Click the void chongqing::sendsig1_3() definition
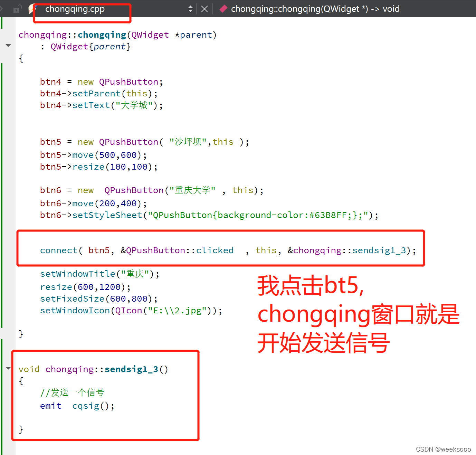476x455 pixels. pyautogui.click(x=93, y=369)
